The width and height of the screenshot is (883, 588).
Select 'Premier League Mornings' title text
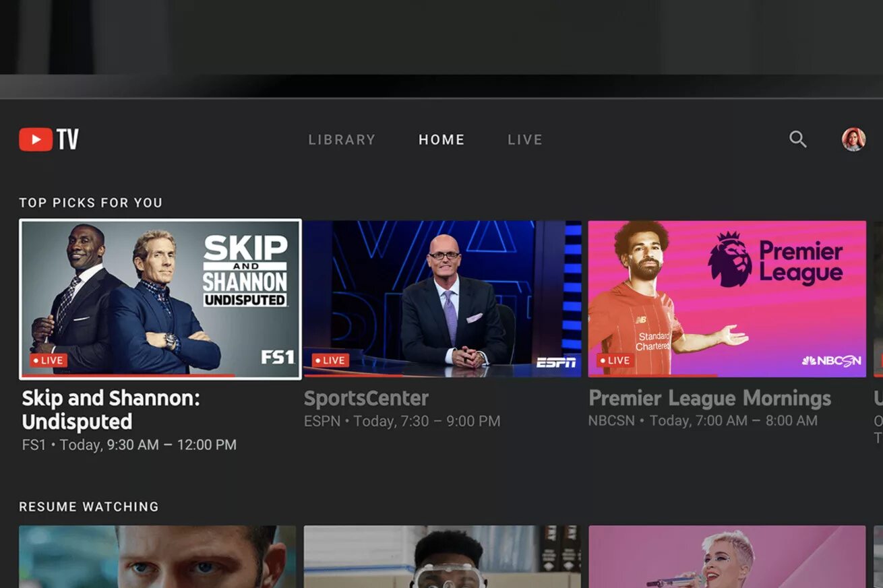point(710,398)
